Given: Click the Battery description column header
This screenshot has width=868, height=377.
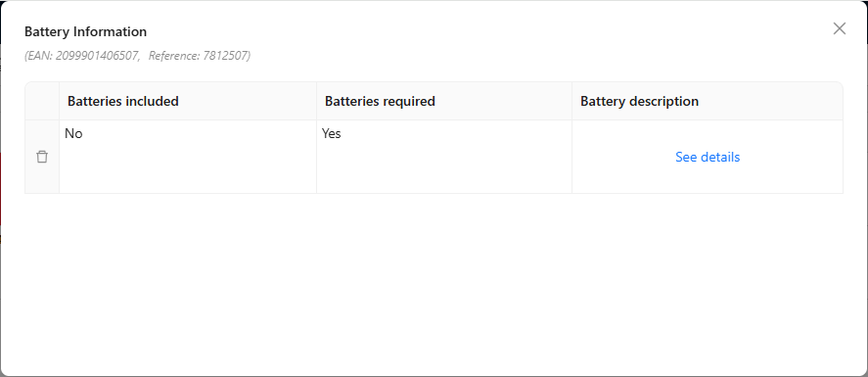Looking at the screenshot, I should click(x=708, y=101).
